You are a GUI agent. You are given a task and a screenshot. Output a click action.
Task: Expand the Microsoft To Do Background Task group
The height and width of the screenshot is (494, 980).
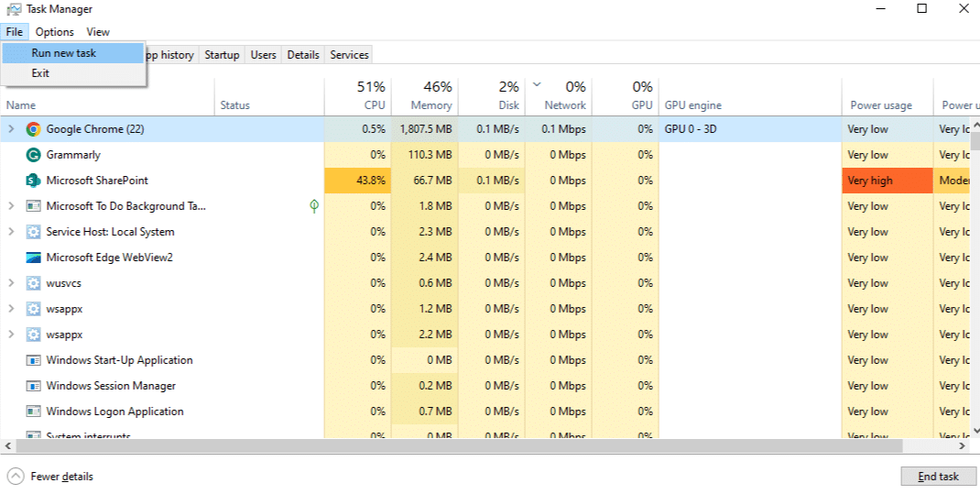[x=11, y=205]
